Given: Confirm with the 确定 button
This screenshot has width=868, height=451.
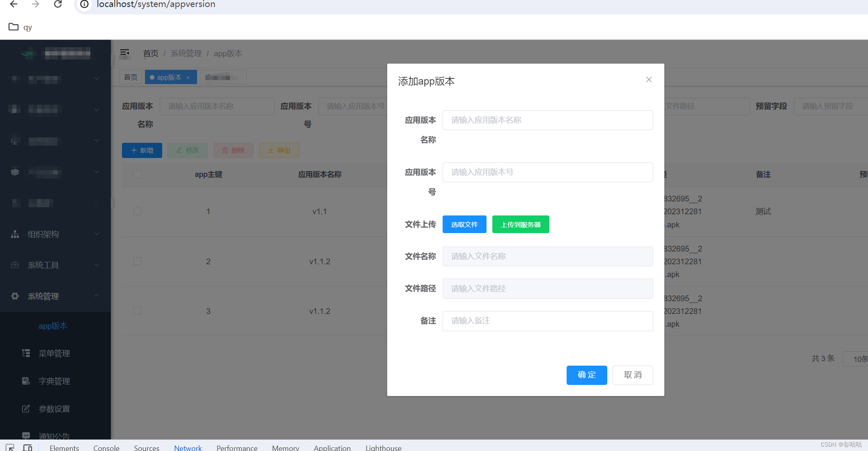Looking at the screenshot, I should coord(587,375).
